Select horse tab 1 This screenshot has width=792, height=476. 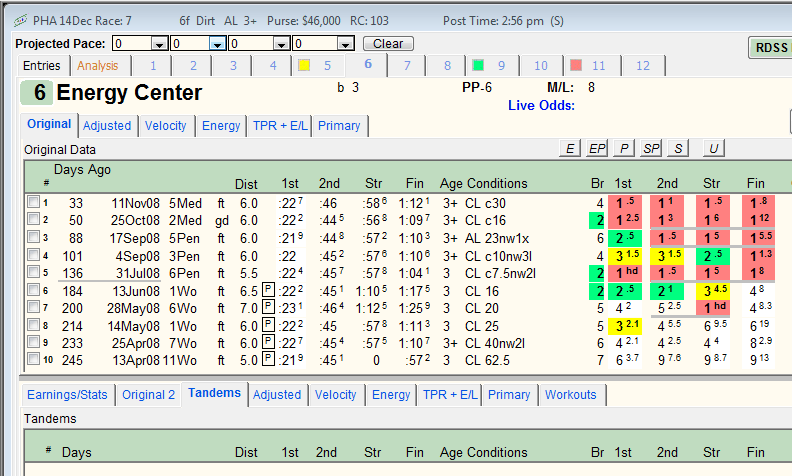(153, 66)
